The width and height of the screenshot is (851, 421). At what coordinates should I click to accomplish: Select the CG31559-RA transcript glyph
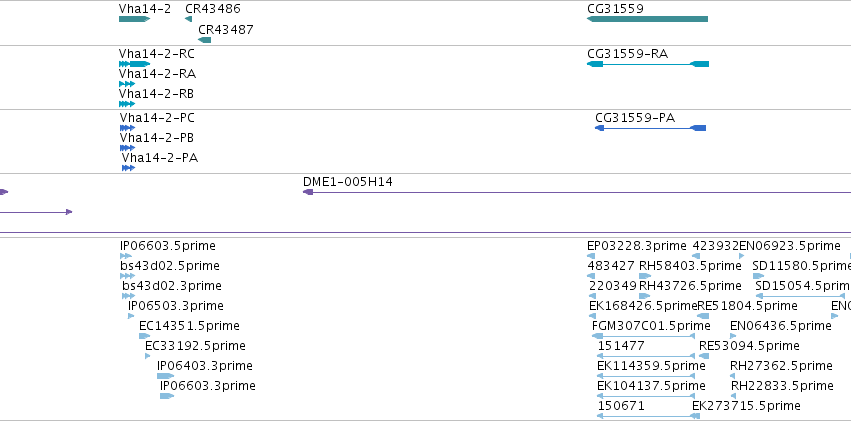(x=648, y=64)
